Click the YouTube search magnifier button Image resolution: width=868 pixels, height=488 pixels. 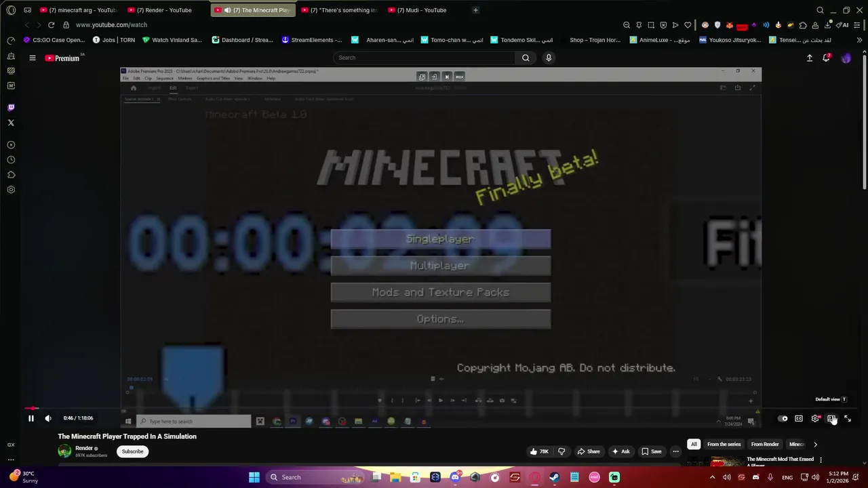tap(526, 58)
